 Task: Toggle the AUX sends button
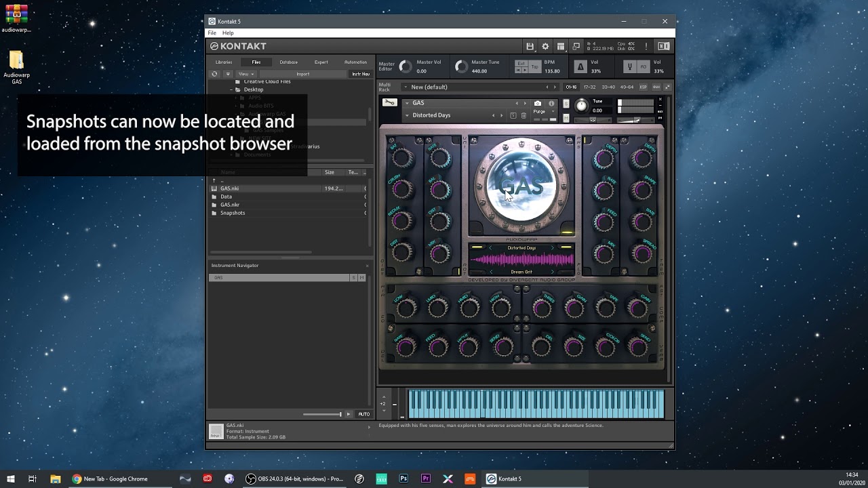[x=656, y=87]
